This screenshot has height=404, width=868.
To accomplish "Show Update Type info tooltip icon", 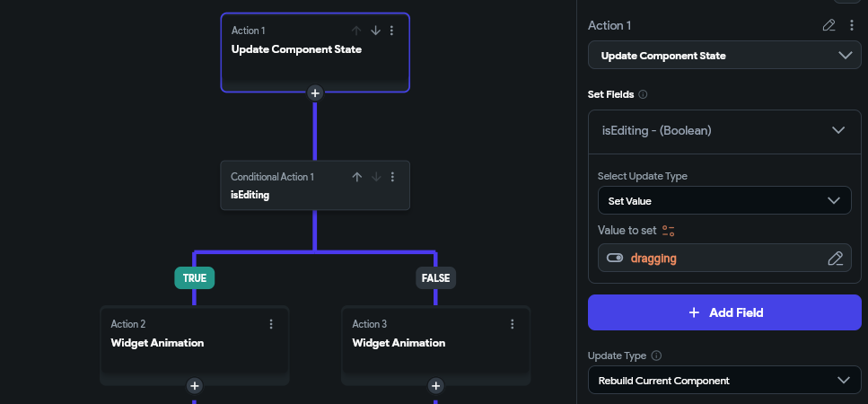I will 656,356.
